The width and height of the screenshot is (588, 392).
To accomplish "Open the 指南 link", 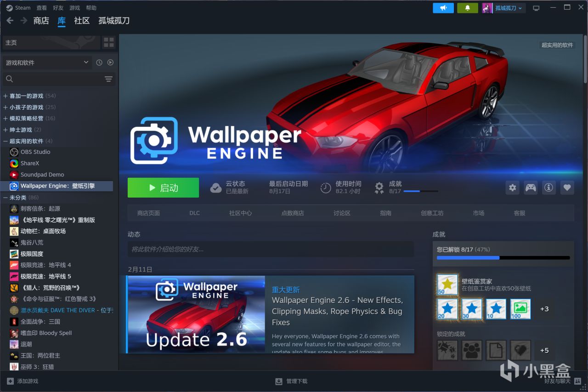I will [x=386, y=213].
